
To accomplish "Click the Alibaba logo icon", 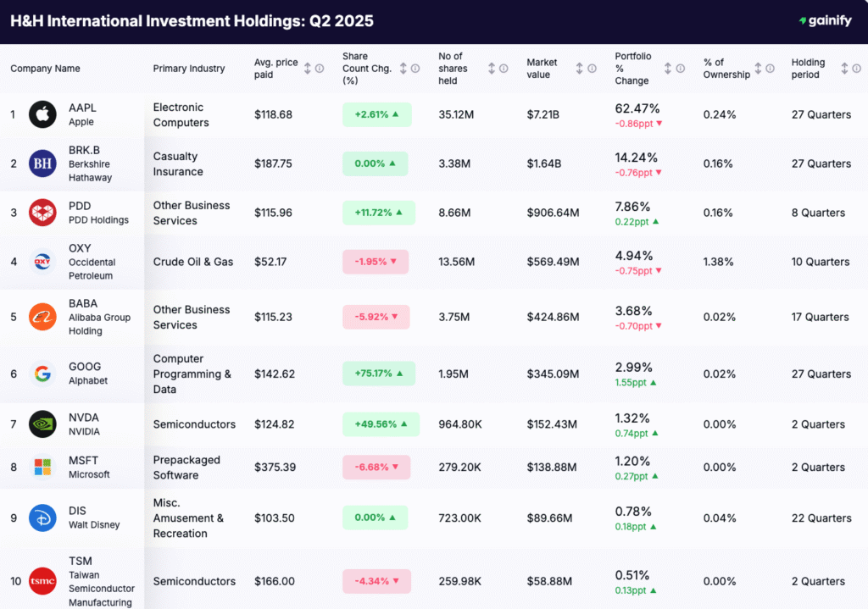I will (x=42, y=317).
